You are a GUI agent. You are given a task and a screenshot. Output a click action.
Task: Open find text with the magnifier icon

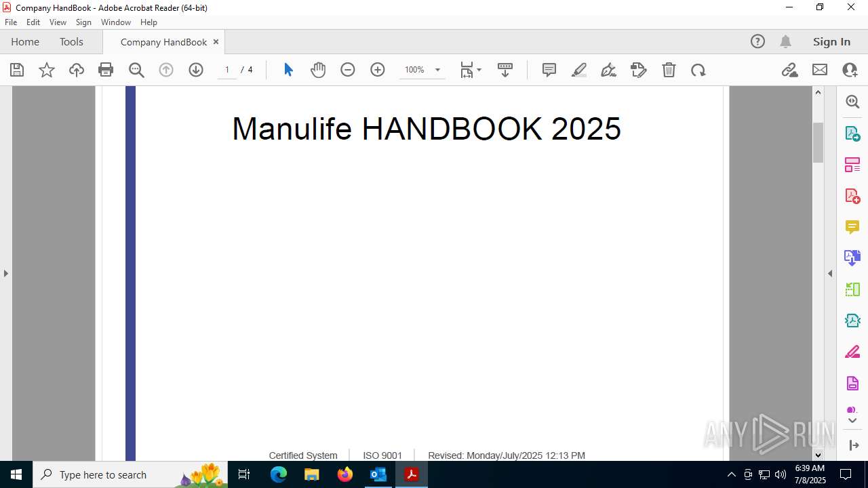coord(136,70)
